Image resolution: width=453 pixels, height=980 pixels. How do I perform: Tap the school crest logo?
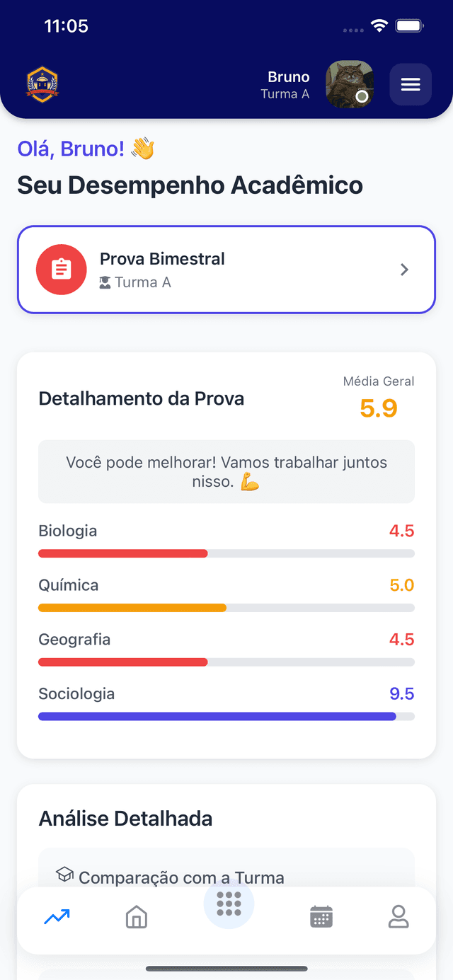42,85
